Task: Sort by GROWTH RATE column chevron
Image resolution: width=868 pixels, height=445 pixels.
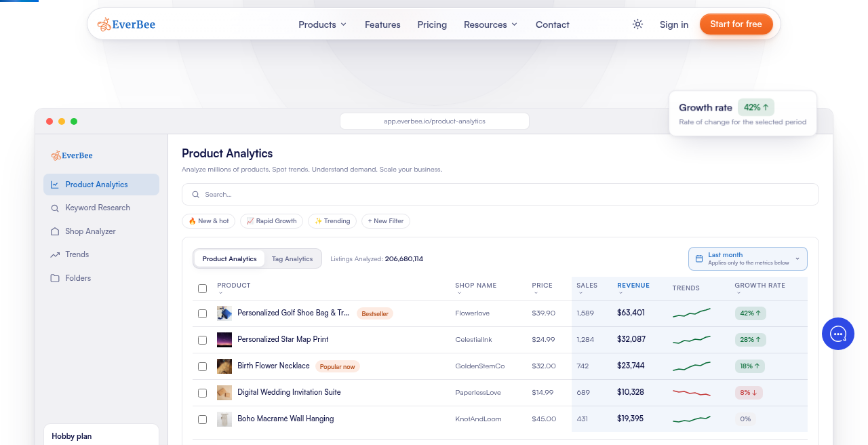Action: (x=738, y=293)
